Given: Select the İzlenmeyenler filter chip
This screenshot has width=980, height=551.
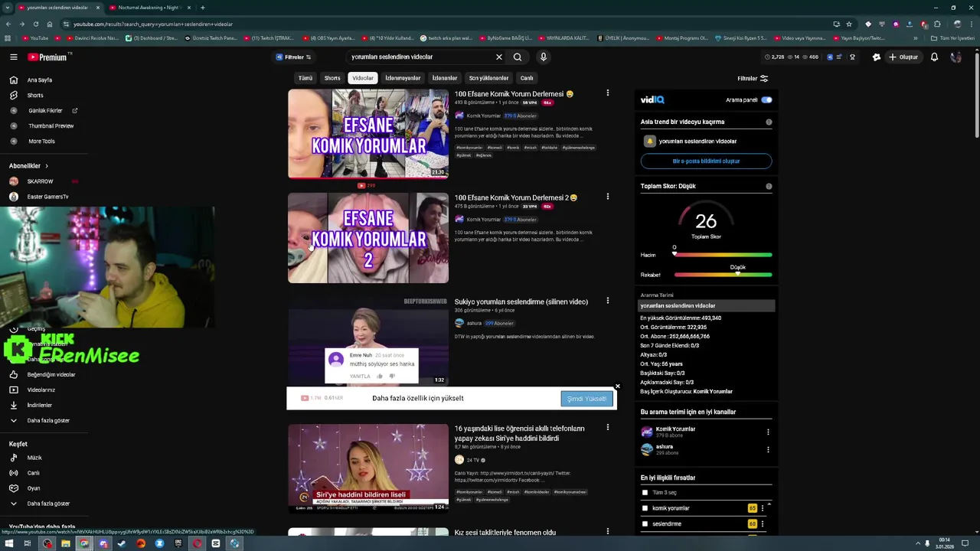Looking at the screenshot, I should coord(403,78).
